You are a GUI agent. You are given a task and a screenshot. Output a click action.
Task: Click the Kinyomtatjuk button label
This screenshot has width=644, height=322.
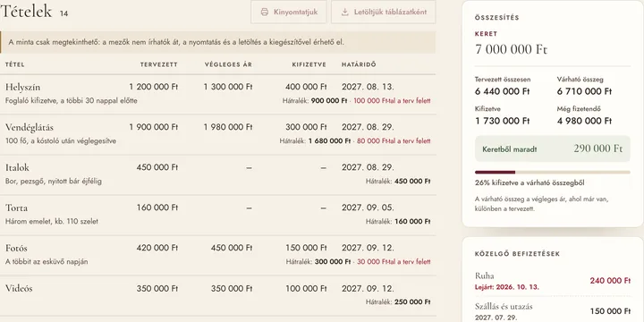tap(296, 12)
